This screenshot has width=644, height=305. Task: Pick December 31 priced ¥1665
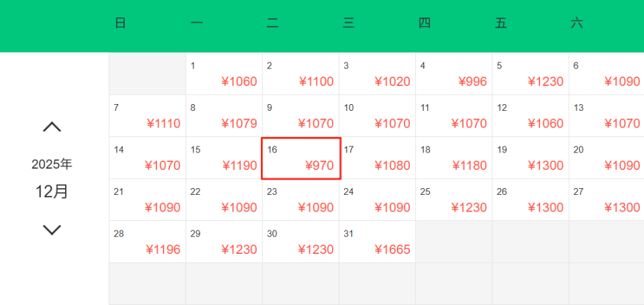click(377, 242)
